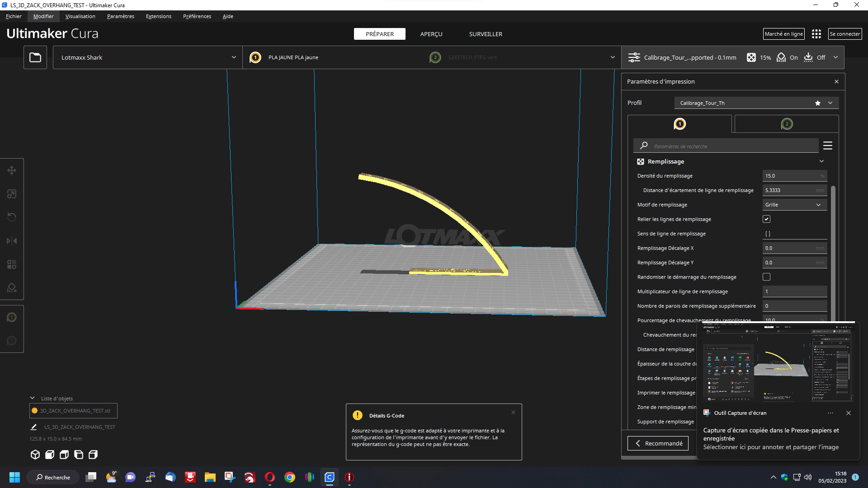Select the Move tool in left toolbar
Viewport: 868px width, 488px height.
pos(12,170)
